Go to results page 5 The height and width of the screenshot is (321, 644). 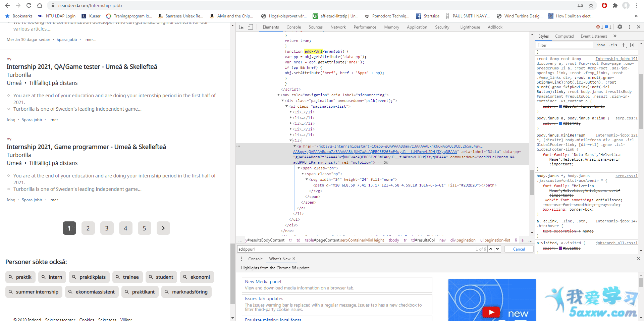tap(144, 228)
